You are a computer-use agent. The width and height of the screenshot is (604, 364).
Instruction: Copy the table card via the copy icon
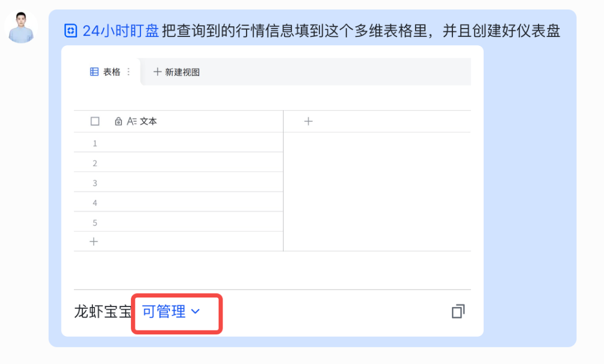(x=458, y=311)
